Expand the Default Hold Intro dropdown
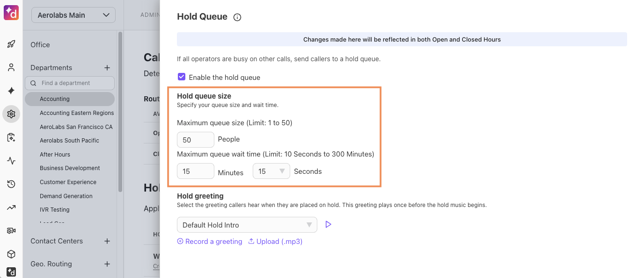This screenshot has width=644, height=278. pos(247,225)
